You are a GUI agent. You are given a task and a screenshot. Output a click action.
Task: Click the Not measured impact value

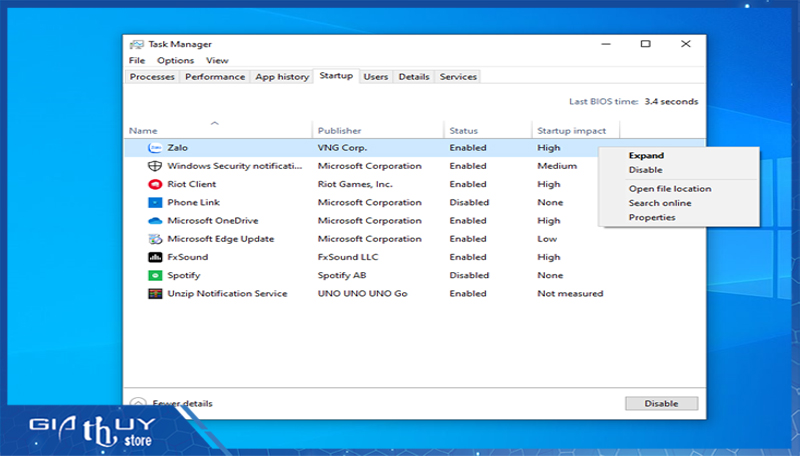570,294
